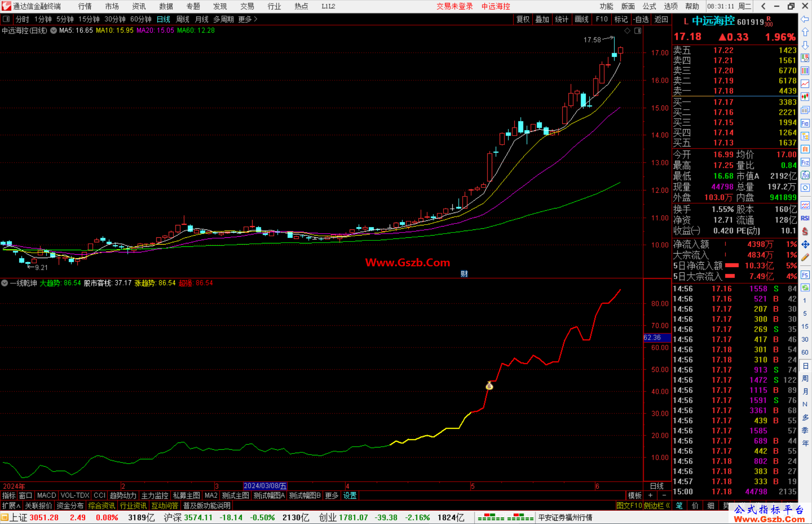Switch to the 周线 tab

[183, 19]
